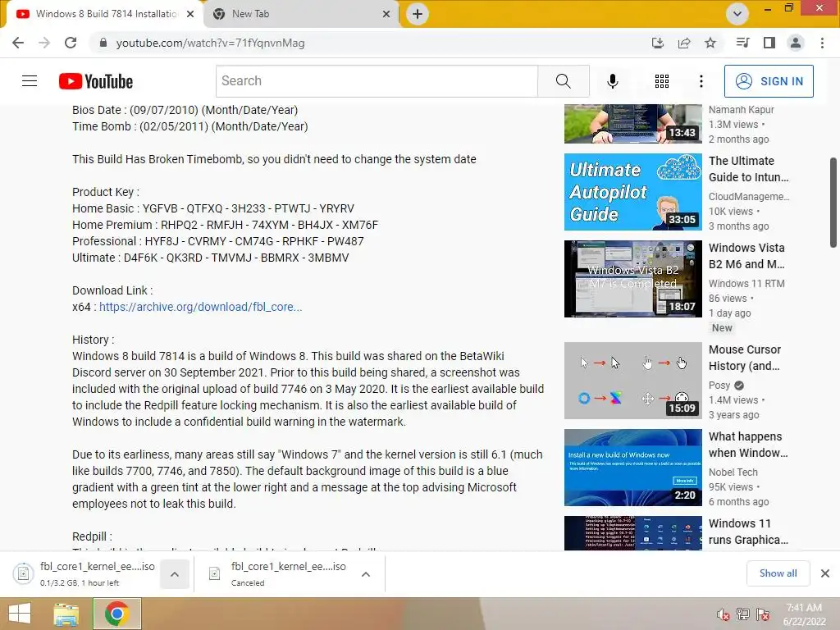
Task: Open Chrome's three-dot menu
Action: coord(822,43)
